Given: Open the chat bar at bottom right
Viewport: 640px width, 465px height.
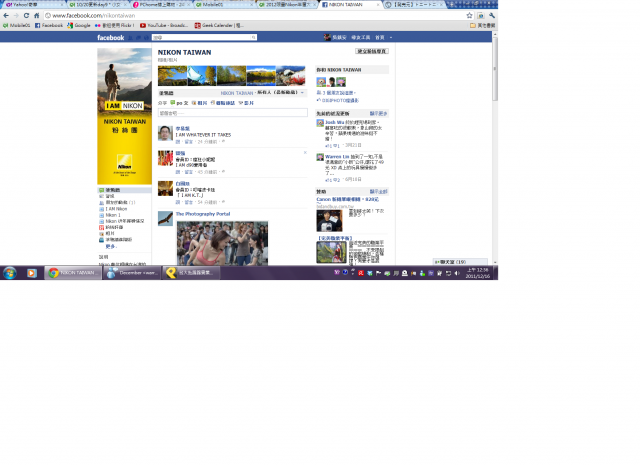Looking at the screenshot, I should 460,262.
